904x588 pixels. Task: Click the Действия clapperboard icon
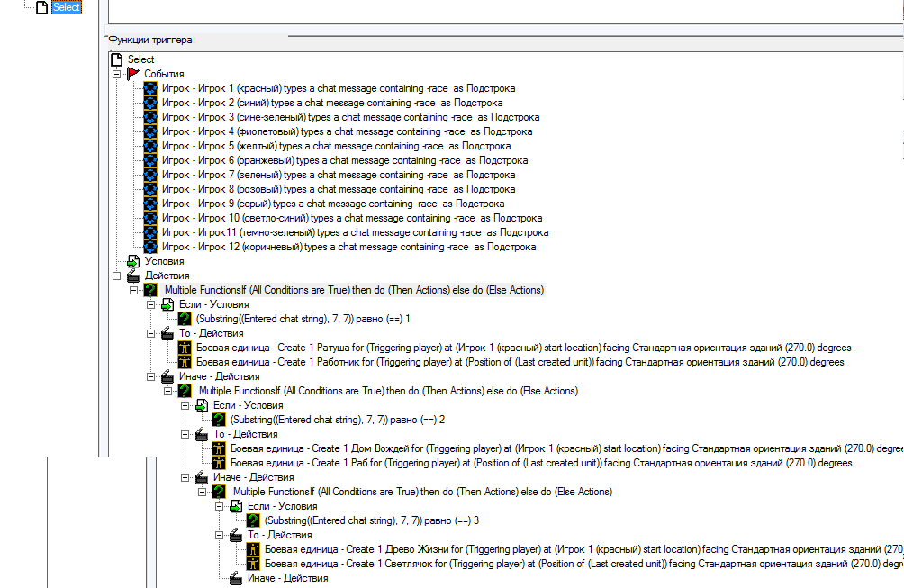[133, 276]
